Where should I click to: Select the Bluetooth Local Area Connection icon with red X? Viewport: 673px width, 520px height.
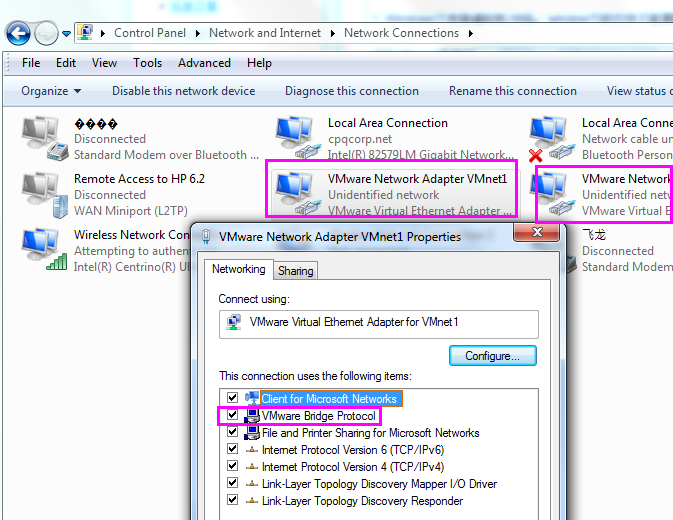552,139
